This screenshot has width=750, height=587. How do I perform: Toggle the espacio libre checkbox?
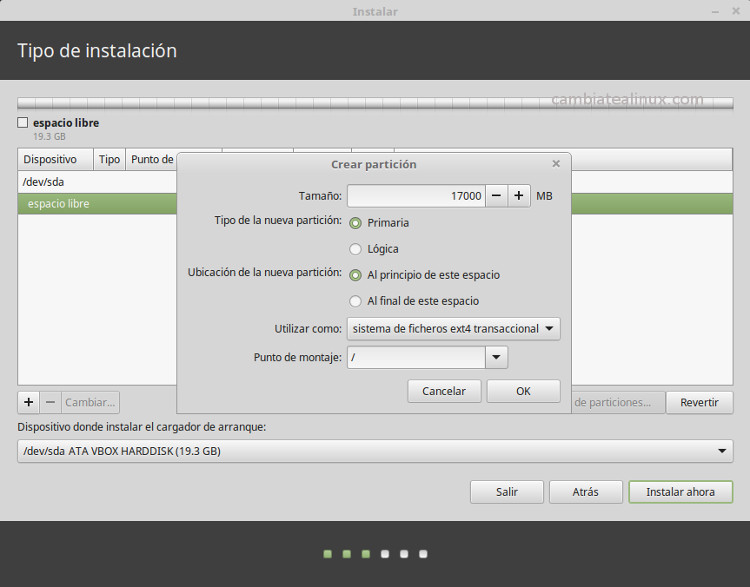[x=22, y=122]
